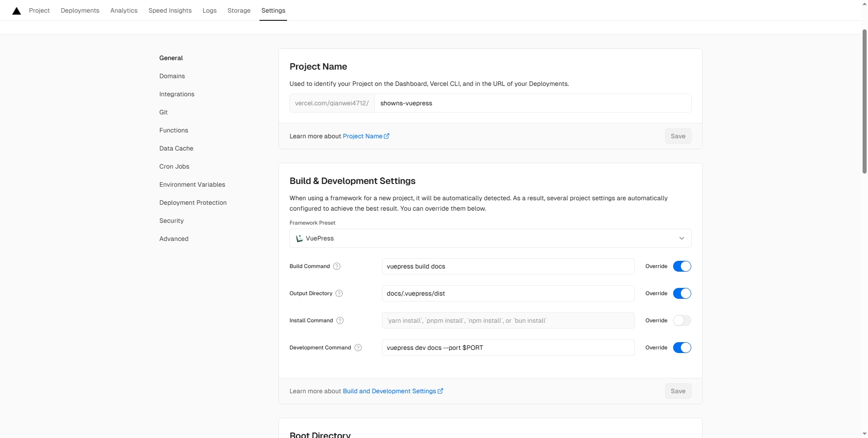
Task: Click the scrollbar down arrow
Action: click(x=864, y=433)
